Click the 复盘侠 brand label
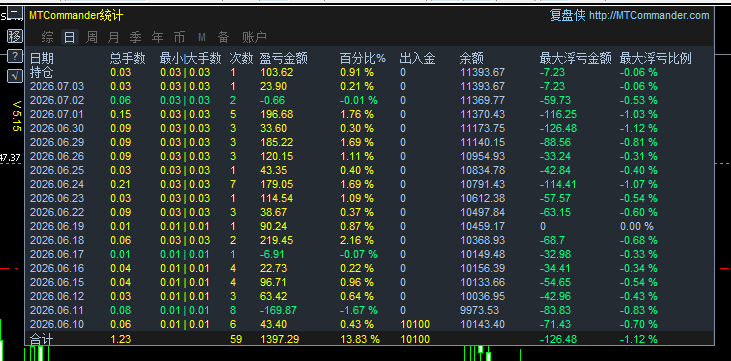 [567, 15]
